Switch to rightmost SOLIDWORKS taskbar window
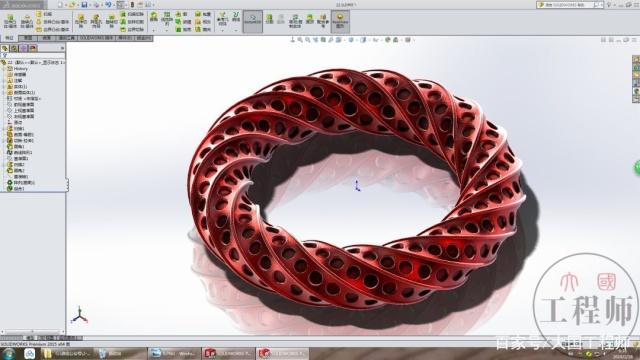The height and width of the screenshot is (360, 640). point(282,353)
